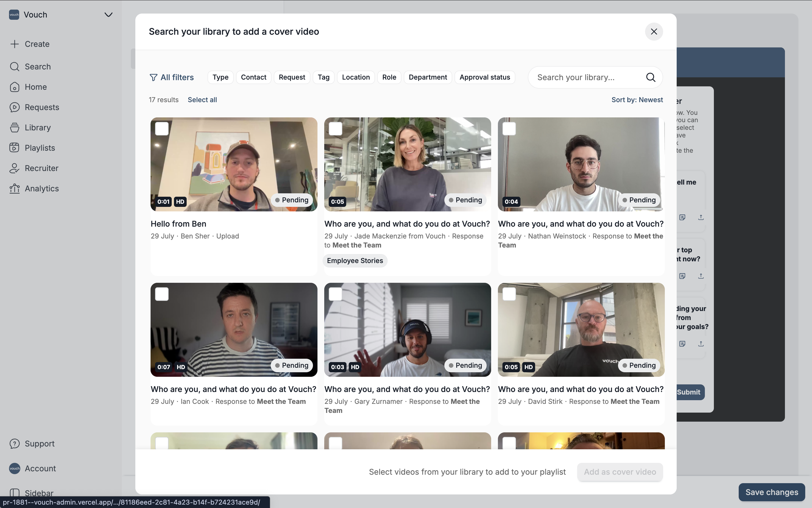Open the David Stirk video thumbnail
Viewport: 812px width, 508px height.
click(581, 330)
